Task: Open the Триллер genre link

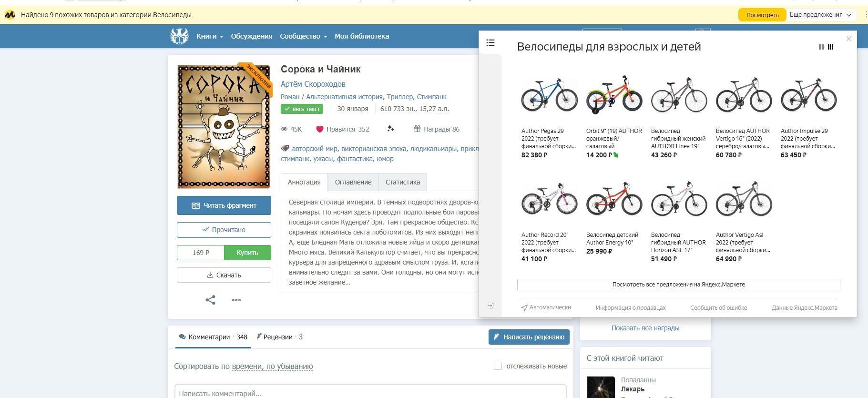Action: coord(400,97)
